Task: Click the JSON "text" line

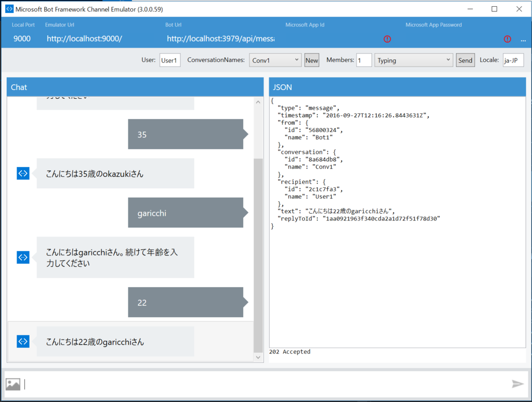Action: (x=336, y=211)
